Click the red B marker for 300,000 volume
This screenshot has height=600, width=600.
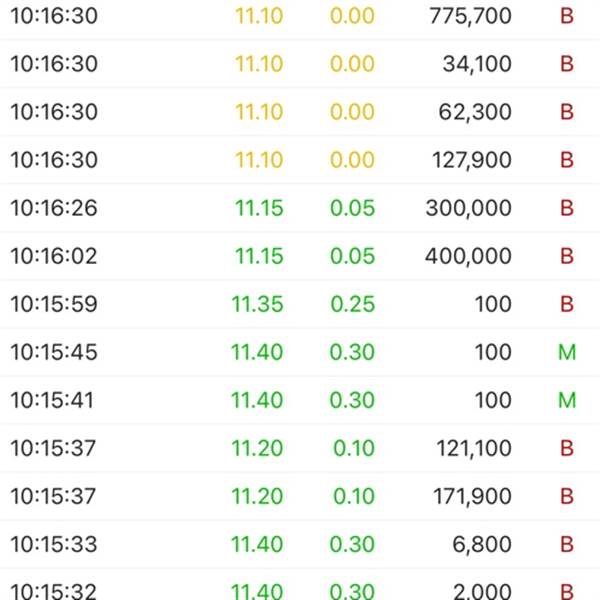567,208
